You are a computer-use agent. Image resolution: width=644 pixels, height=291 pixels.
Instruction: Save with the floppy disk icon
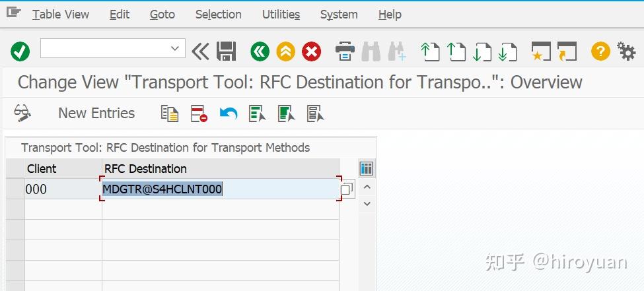[x=226, y=51]
